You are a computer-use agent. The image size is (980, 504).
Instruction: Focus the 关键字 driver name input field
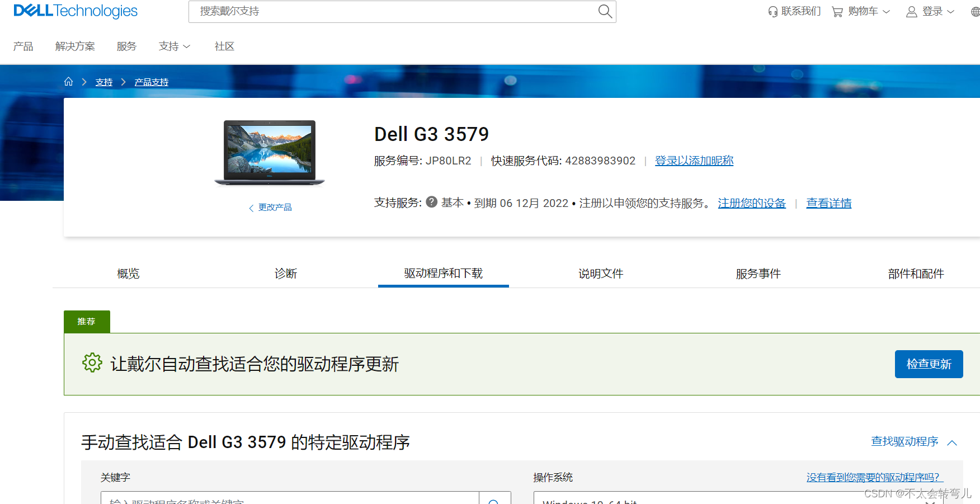click(x=290, y=498)
